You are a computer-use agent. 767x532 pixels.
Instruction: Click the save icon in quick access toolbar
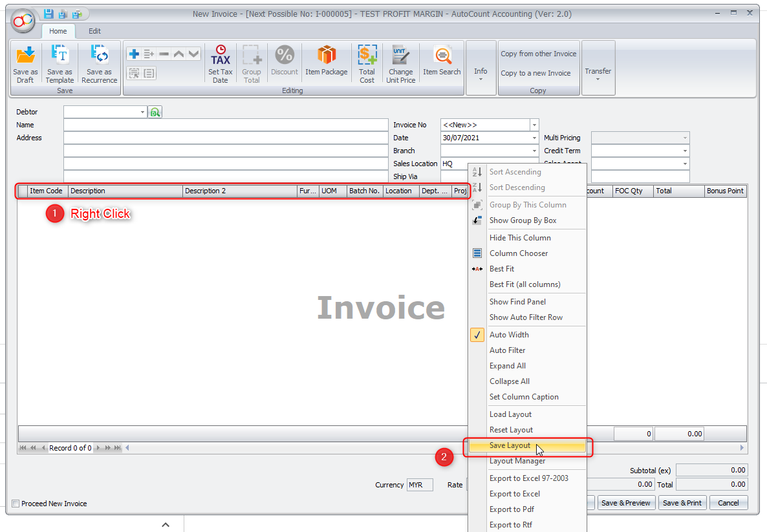[49, 14]
